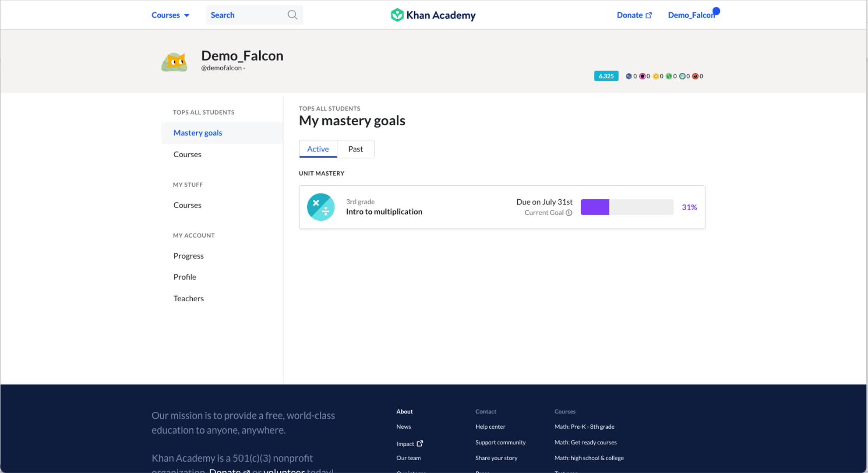
Task: Click the yellow sun badge icon
Action: tap(656, 76)
